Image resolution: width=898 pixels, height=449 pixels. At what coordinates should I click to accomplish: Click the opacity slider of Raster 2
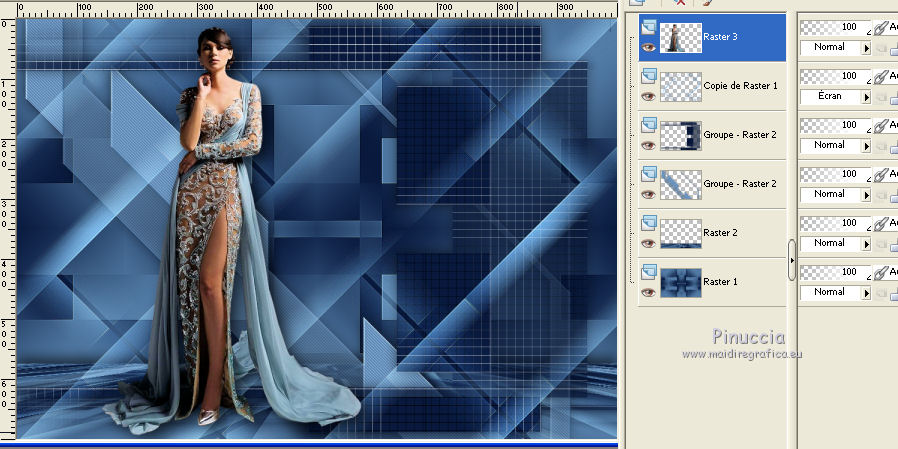point(836,223)
